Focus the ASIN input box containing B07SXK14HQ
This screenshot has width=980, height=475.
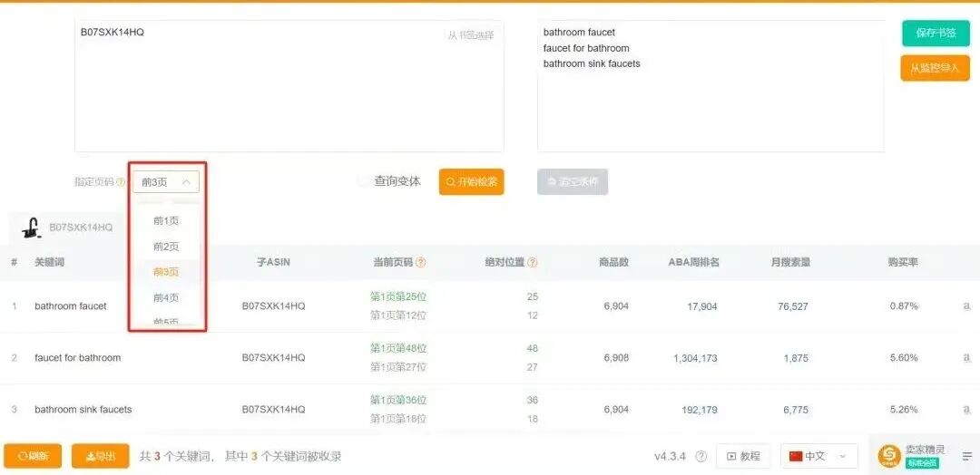[x=289, y=86]
